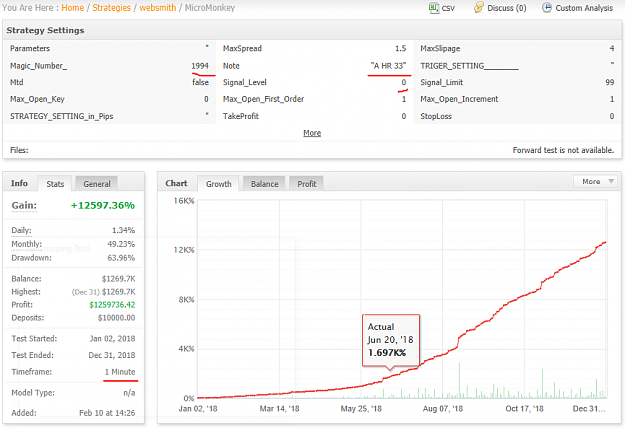Select the Profit chart tab
Screen dimensions: 625x428
pos(307,184)
